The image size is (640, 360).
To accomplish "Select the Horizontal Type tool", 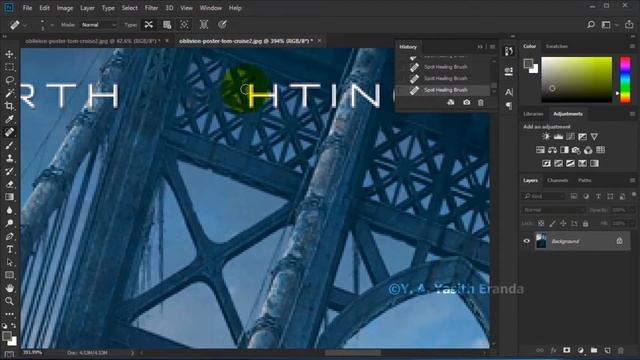I will click(x=9, y=249).
